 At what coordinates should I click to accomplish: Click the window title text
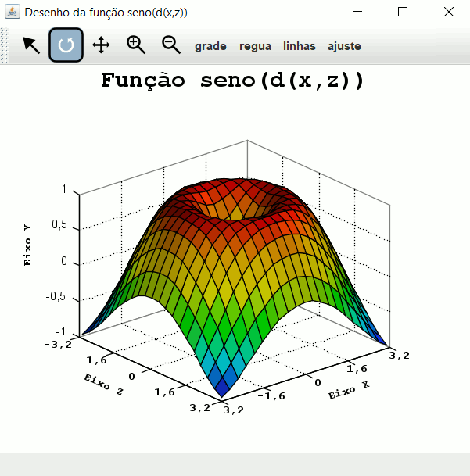[106, 13]
